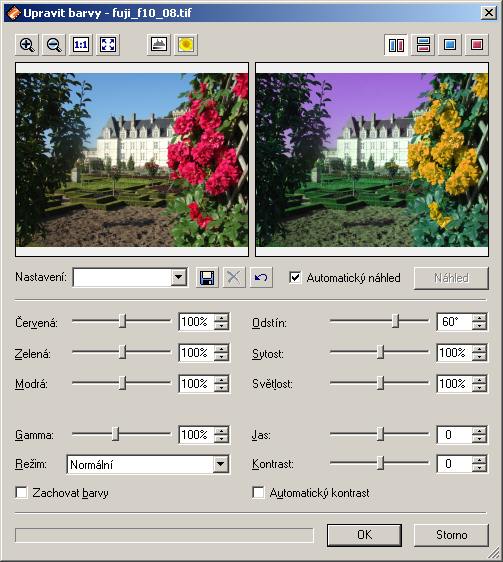
Task: Confirm changes with the OK button
Action: [364, 535]
